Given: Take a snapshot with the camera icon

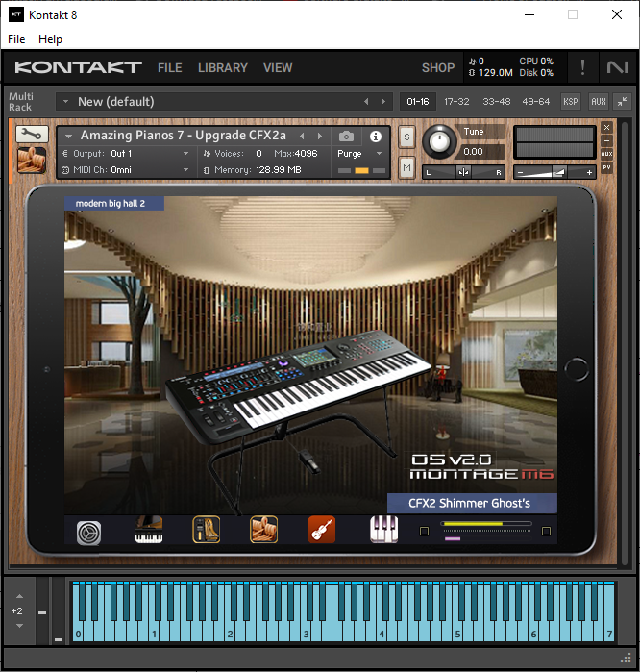Looking at the screenshot, I should coord(346,137).
